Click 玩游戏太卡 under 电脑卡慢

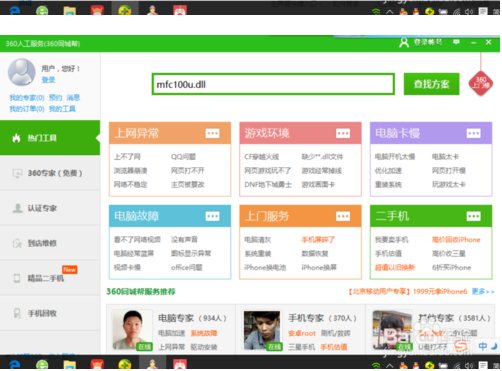(x=448, y=184)
